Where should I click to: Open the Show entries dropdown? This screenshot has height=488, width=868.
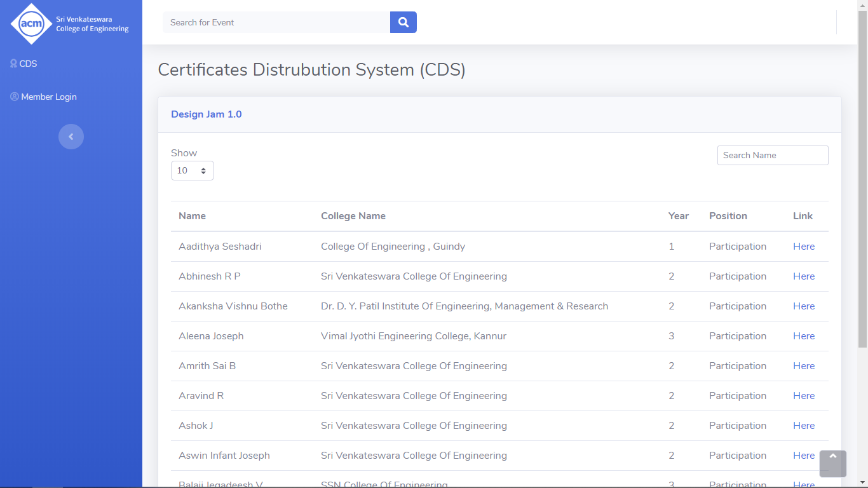point(192,171)
